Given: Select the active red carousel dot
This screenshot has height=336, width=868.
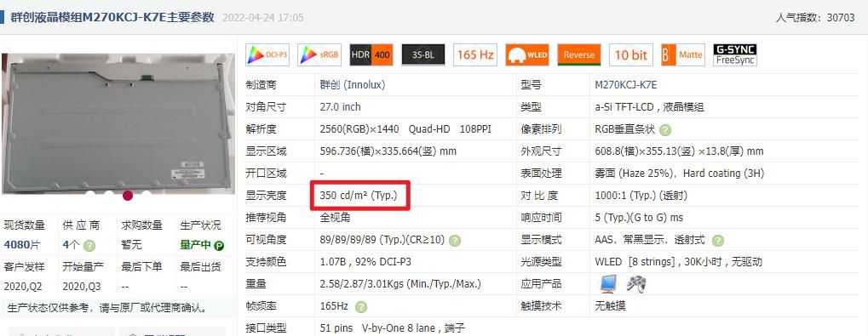Looking at the screenshot, I should (128, 195).
